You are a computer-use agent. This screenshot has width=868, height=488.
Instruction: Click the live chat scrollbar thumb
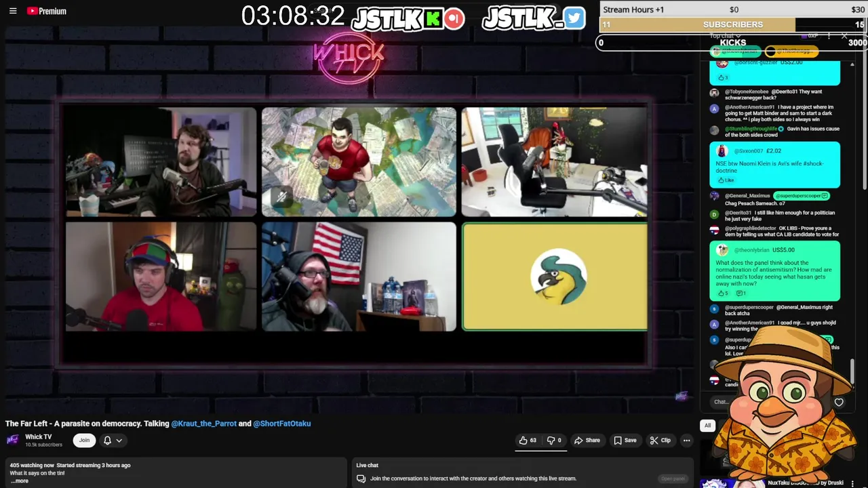[852, 372]
